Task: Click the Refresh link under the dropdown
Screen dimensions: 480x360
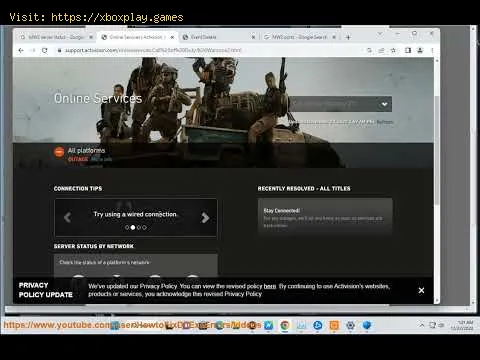Action: (385, 122)
